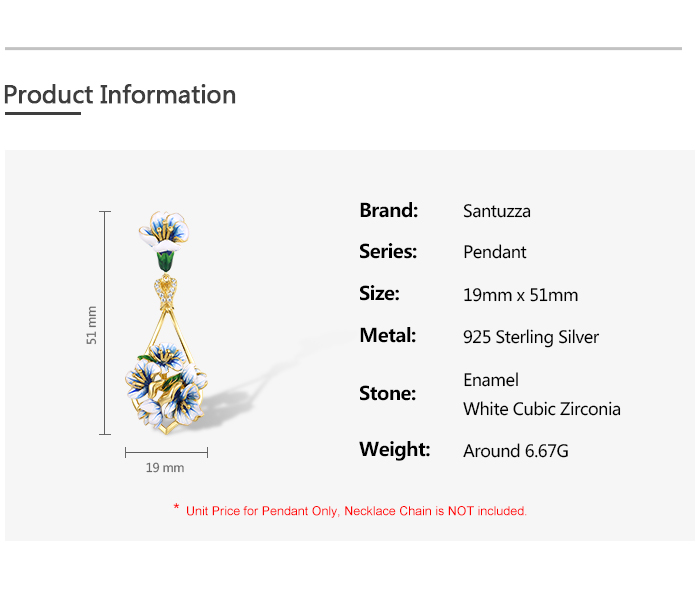Click the Metal: label
700x589 pixels.
[x=388, y=335]
